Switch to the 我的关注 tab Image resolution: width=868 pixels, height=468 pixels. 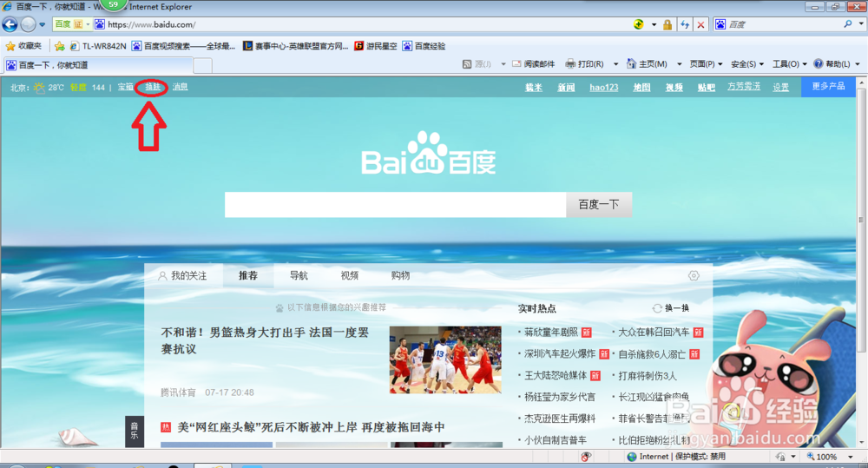click(183, 275)
